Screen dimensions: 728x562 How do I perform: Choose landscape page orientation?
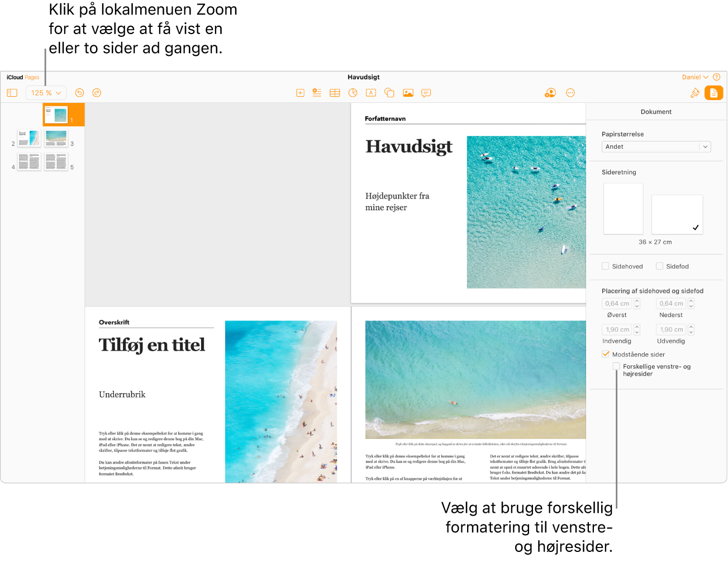[677, 214]
